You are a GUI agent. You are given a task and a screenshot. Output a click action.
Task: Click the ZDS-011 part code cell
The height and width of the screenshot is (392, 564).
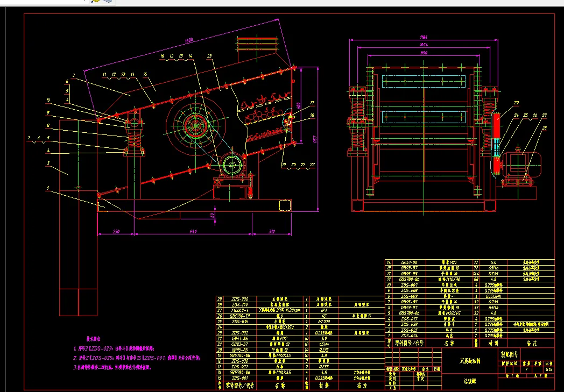pyautogui.click(x=409, y=319)
